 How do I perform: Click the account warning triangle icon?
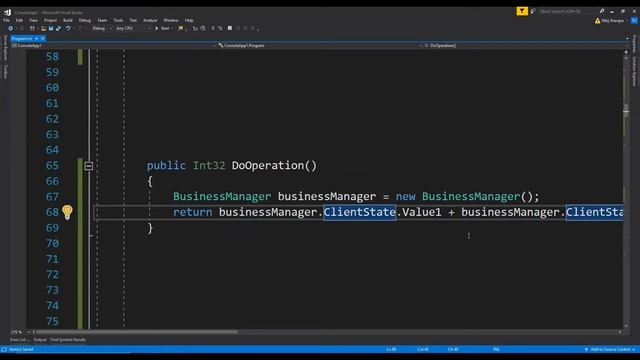[x=598, y=20]
